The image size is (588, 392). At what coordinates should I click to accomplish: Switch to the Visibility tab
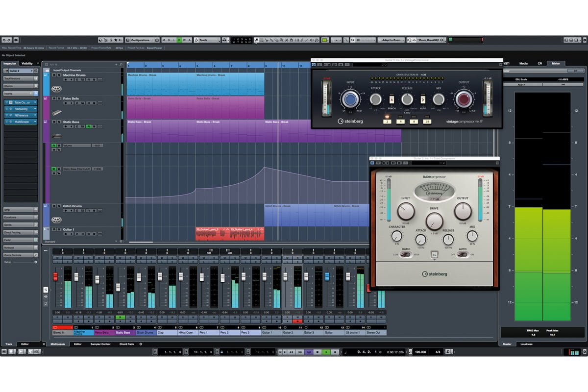tap(27, 63)
